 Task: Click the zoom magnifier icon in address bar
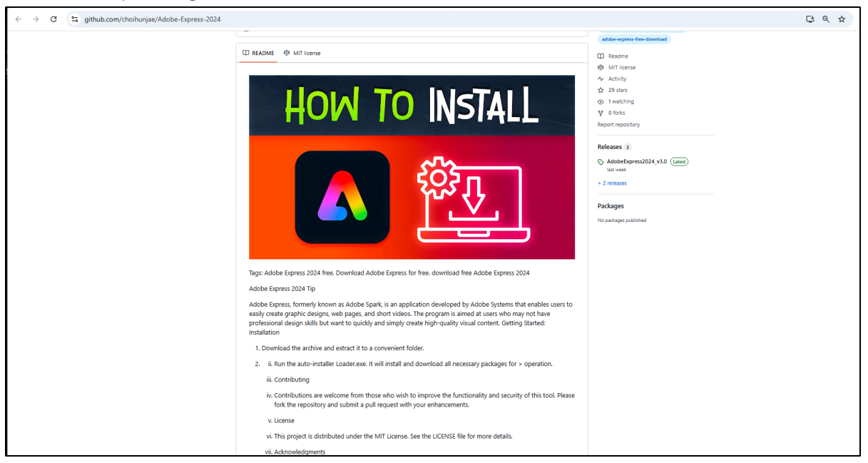coord(826,19)
